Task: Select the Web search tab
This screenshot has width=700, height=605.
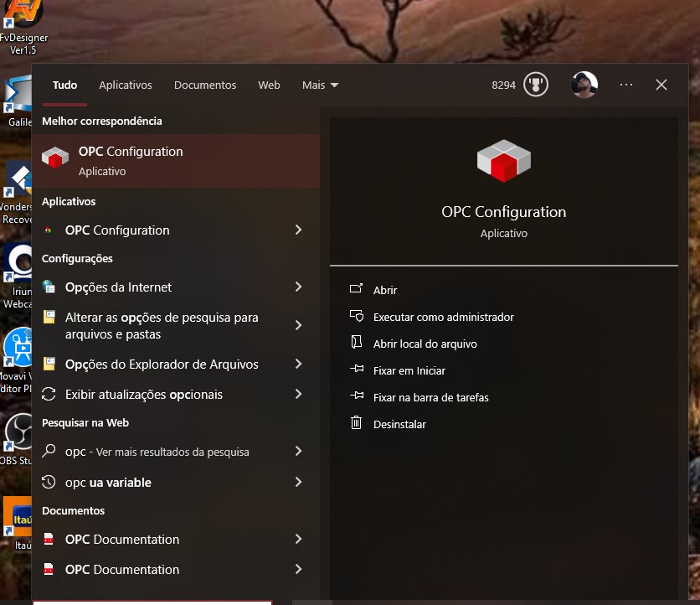Action: pos(269,85)
